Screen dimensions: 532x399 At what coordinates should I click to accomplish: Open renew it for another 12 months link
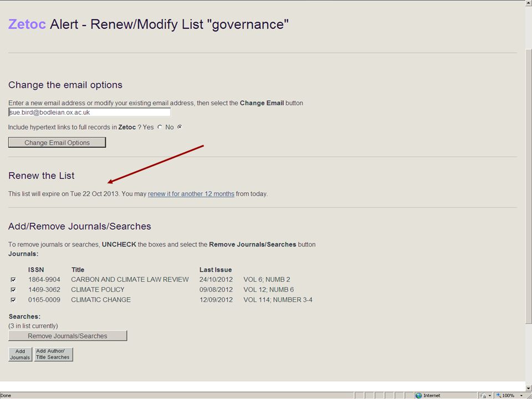pos(191,194)
